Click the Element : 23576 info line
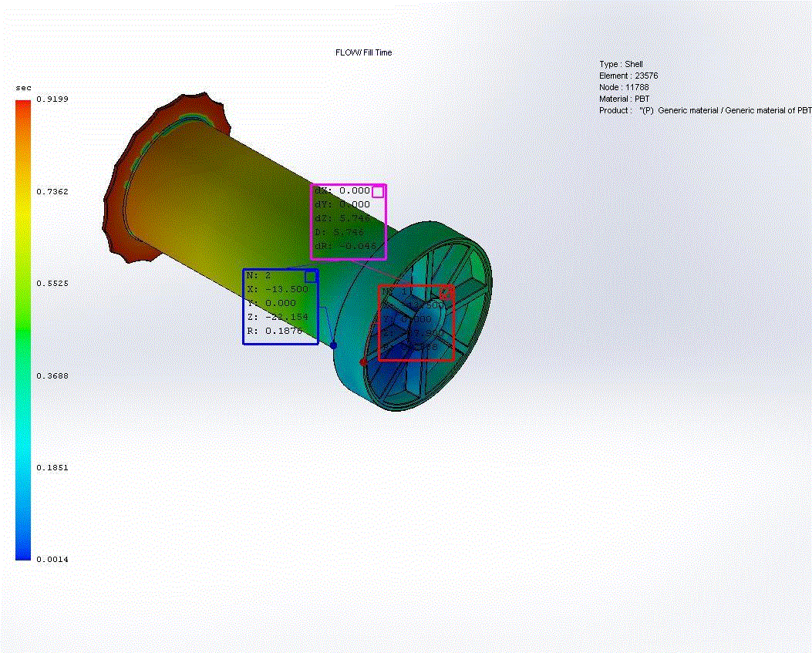 pos(628,76)
